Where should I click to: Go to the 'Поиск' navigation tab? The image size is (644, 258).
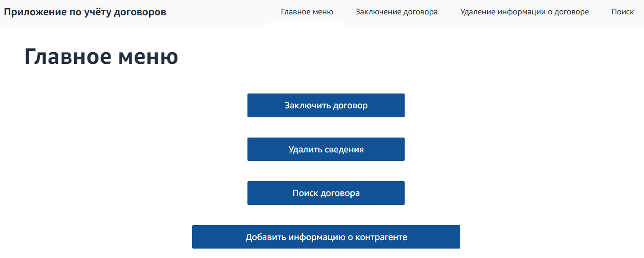[622, 12]
